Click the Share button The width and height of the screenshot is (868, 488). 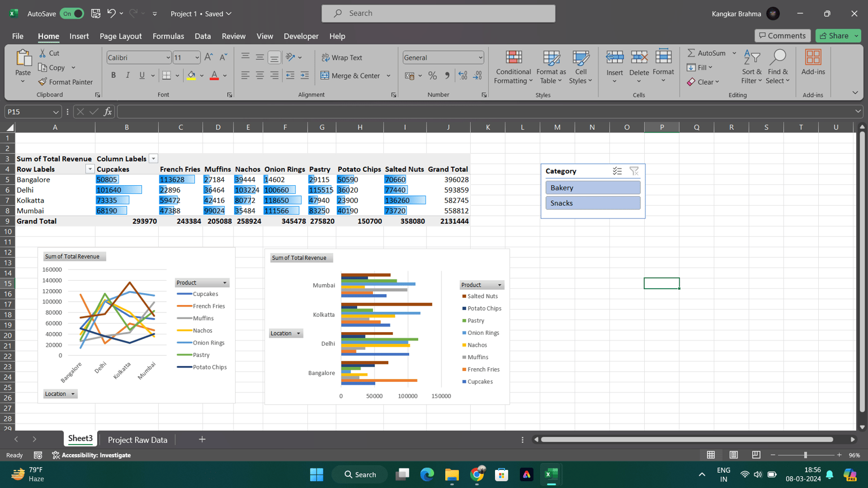[x=834, y=36]
